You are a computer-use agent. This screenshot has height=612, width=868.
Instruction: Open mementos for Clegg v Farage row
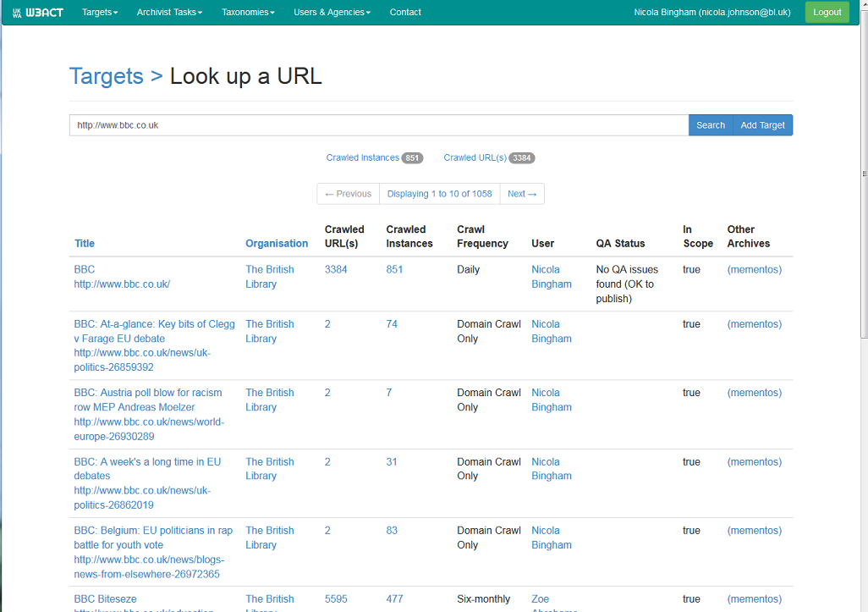click(755, 324)
